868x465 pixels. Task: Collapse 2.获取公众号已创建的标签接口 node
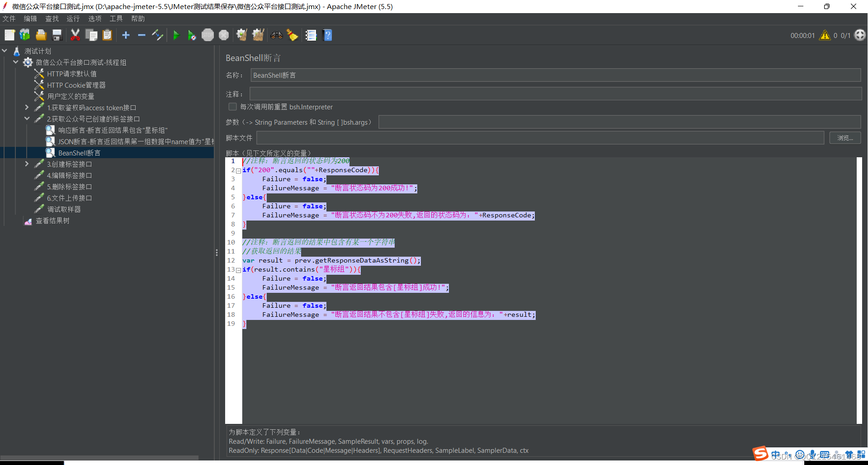27,119
